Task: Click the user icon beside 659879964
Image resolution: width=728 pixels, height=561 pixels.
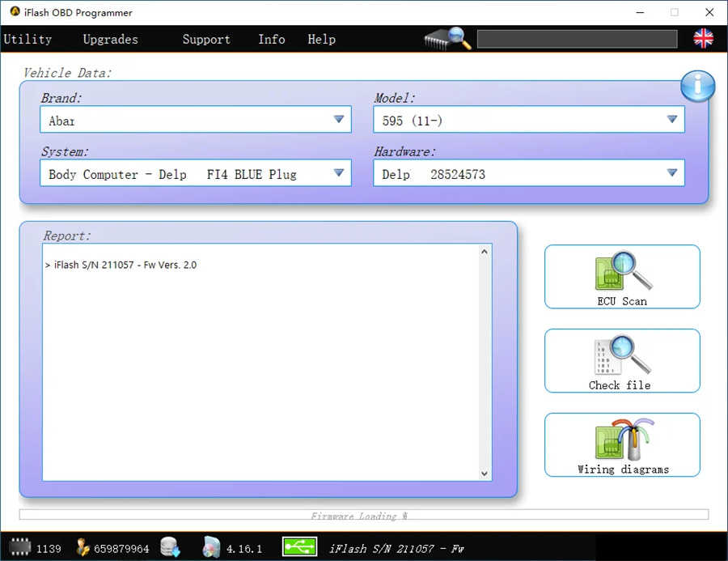Action: 83,547
